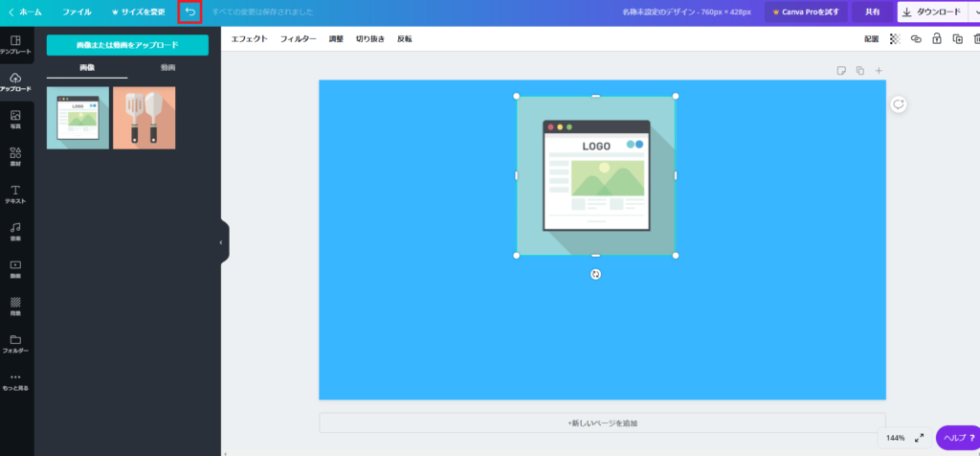
Task: Click the undo arrow icon
Action: coord(190,11)
